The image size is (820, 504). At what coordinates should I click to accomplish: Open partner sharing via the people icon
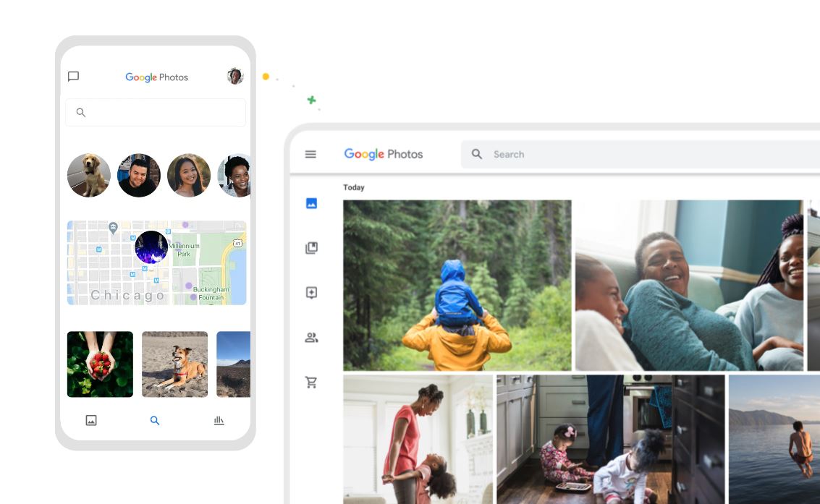click(x=310, y=337)
